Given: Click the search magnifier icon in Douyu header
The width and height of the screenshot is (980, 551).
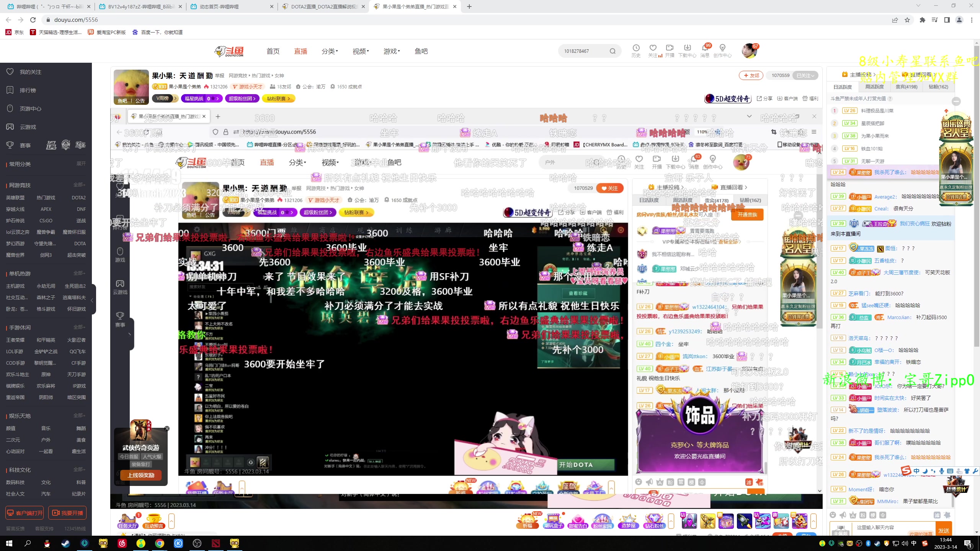Looking at the screenshot, I should coord(612,51).
